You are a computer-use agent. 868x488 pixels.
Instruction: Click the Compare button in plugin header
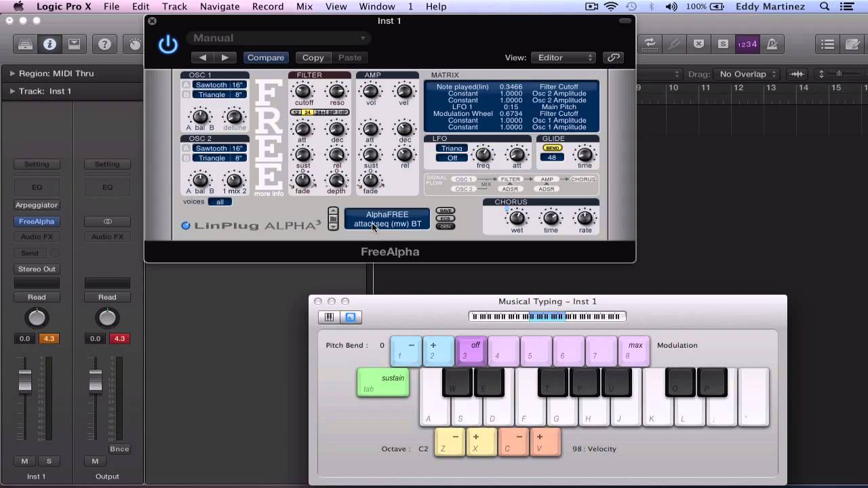(x=266, y=58)
